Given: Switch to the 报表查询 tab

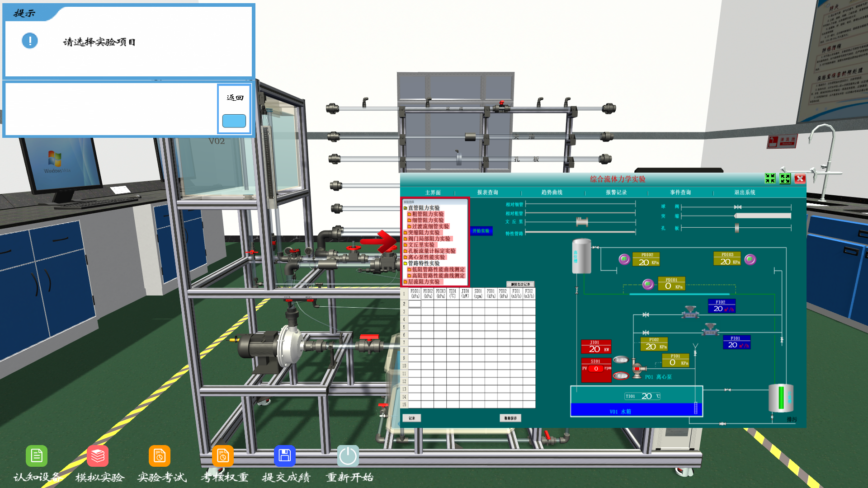Looking at the screenshot, I should click(487, 192).
